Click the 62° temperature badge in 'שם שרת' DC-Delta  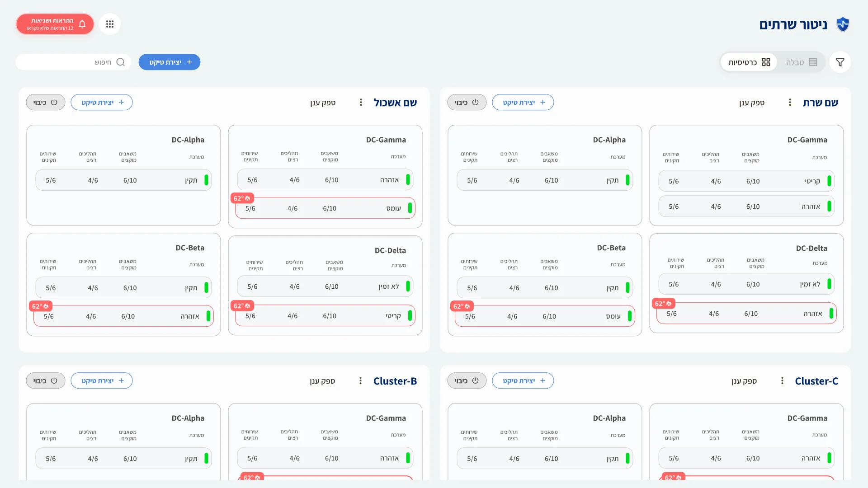(x=664, y=304)
